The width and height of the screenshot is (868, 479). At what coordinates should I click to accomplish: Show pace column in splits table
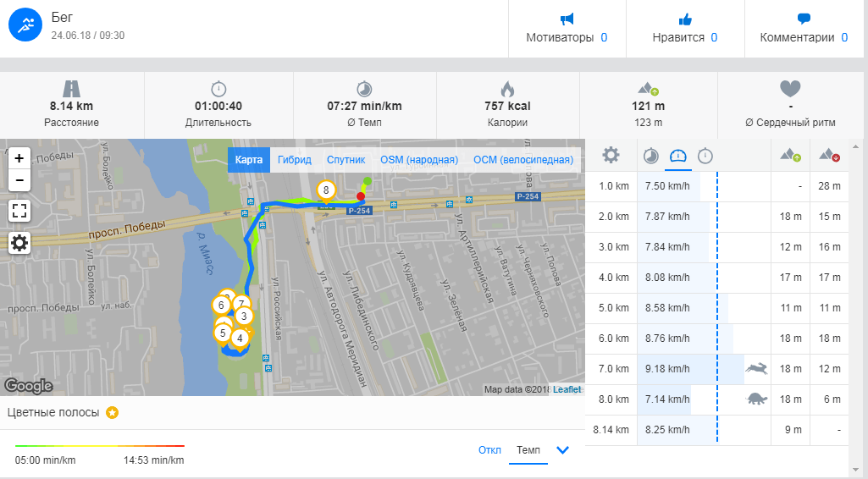click(650, 156)
